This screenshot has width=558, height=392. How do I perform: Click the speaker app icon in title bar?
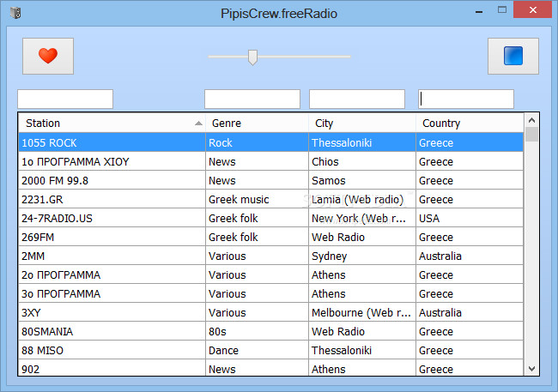click(15, 13)
